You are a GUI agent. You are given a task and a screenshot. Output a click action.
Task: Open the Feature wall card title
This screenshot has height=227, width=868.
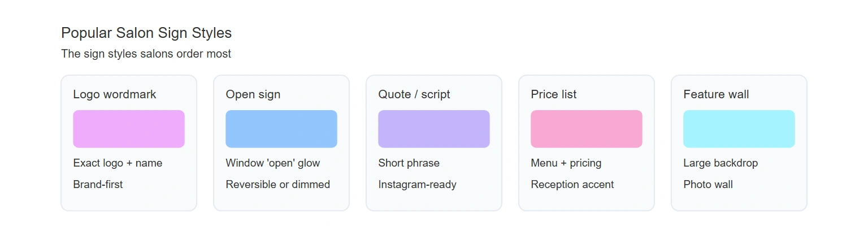(x=716, y=94)
